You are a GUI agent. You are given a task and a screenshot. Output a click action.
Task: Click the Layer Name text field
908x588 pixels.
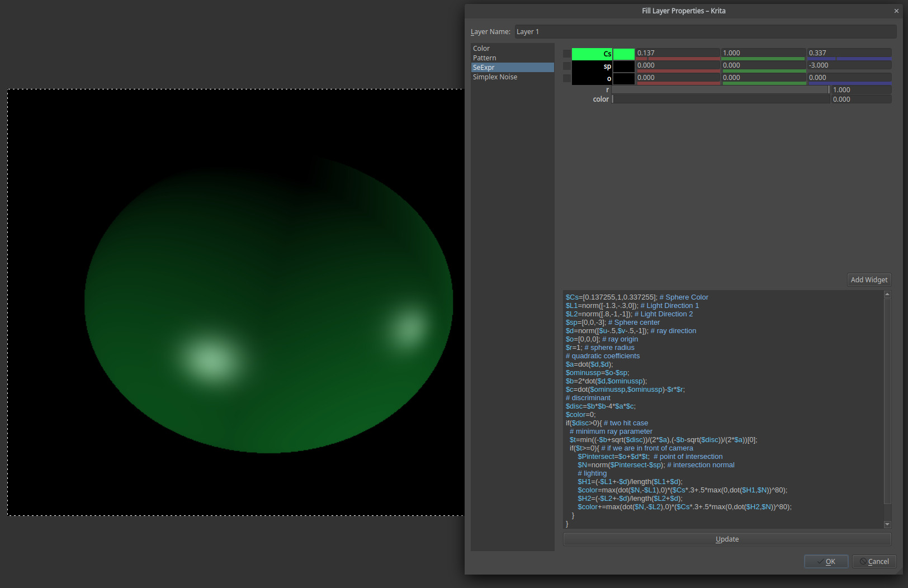click(704, 32)
